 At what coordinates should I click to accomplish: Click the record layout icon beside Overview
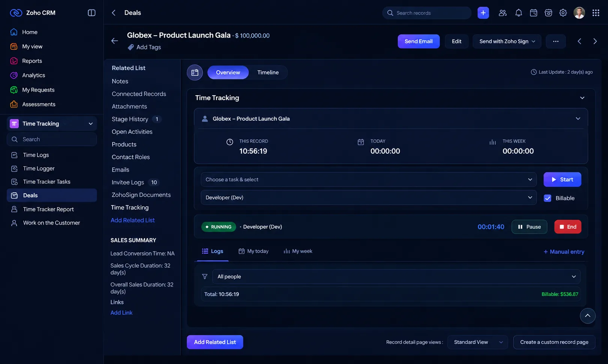[x=195, y=72]
